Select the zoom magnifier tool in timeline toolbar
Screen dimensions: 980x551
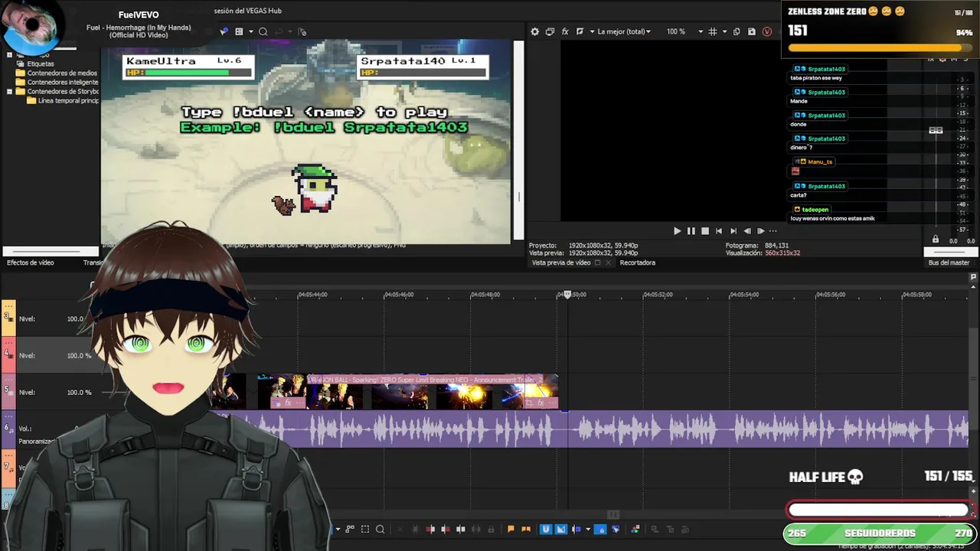(x=380, y=529)
